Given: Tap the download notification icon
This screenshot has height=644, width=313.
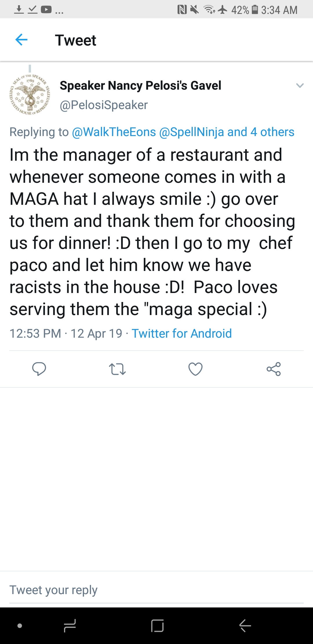Looking at the screenshot, I should (19, 10).
